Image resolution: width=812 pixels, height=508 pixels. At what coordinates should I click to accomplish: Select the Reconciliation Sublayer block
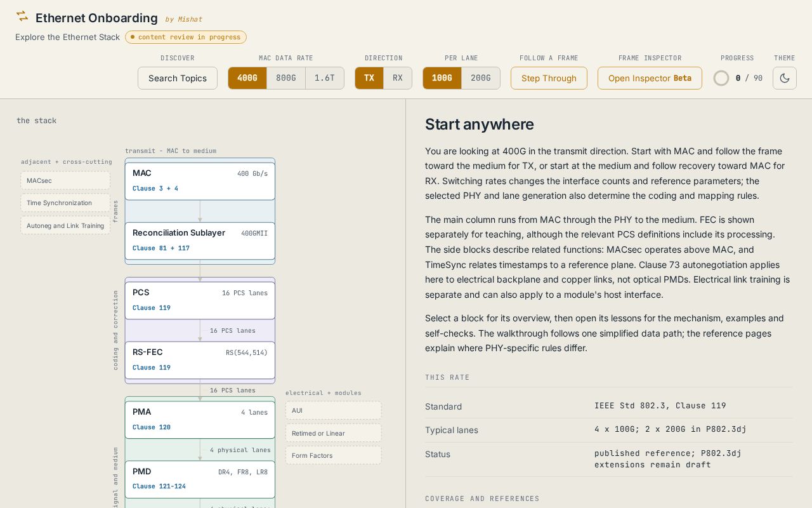point(200,241)
